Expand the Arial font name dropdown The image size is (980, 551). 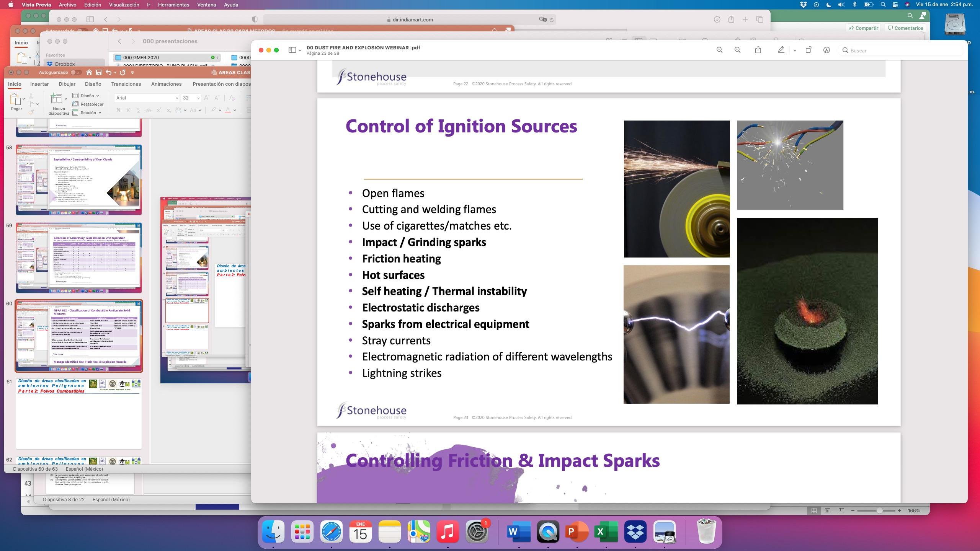coord(176,98)
